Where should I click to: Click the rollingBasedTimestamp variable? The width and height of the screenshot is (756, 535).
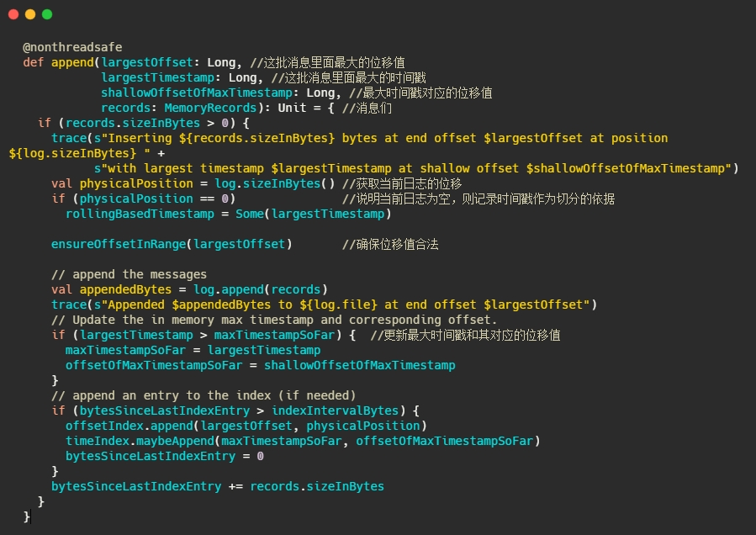point(136,214)
